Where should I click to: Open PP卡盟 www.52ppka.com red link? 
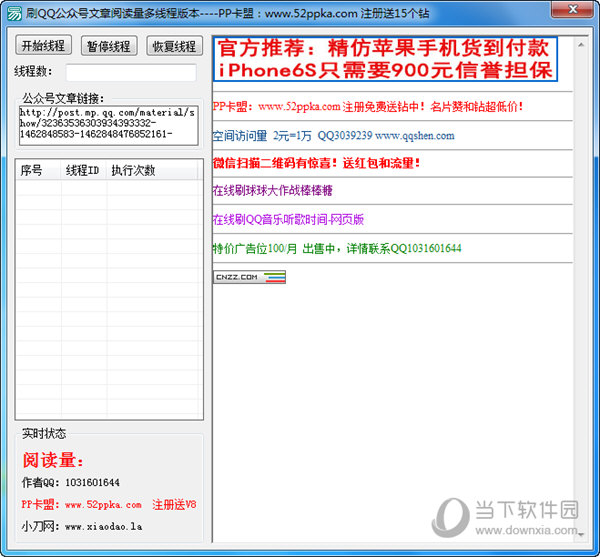point(368,106)
